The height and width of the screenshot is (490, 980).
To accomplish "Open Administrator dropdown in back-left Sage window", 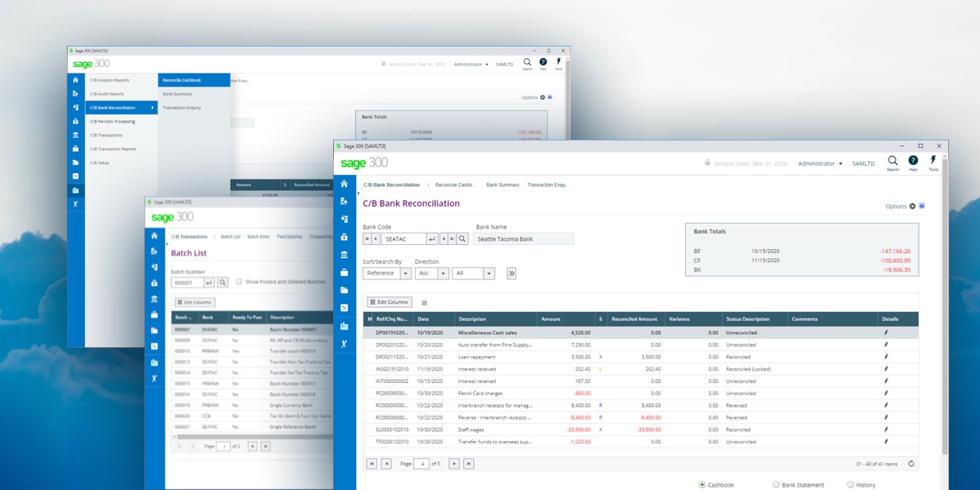I will [x=471, y=64].
